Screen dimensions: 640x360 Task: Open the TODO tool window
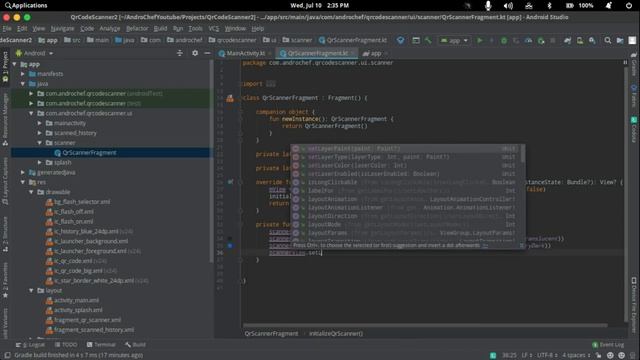coord(66,345)
